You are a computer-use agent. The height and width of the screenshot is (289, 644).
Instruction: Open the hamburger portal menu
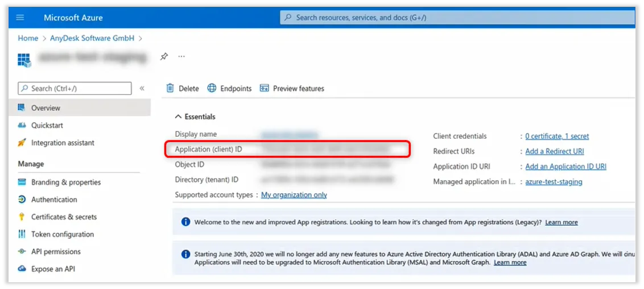coord(20,18)
